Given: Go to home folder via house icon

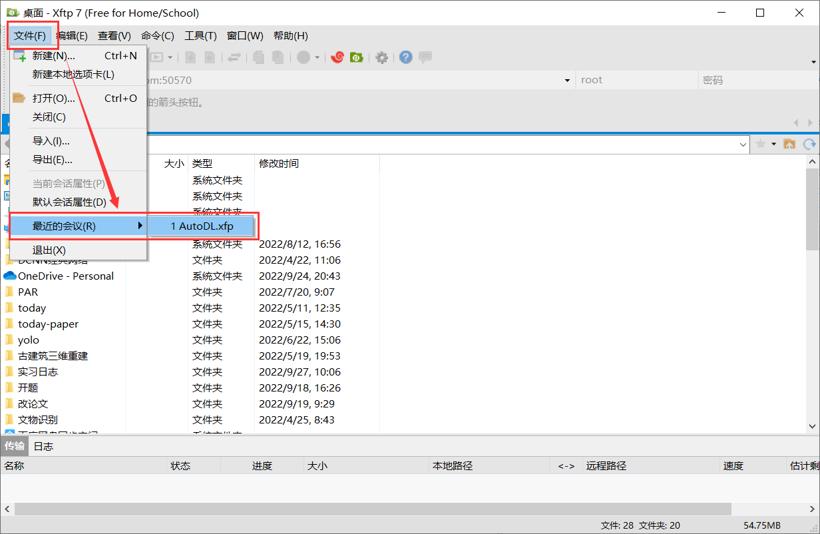Looking at the screenshot, I should point(789,144).
